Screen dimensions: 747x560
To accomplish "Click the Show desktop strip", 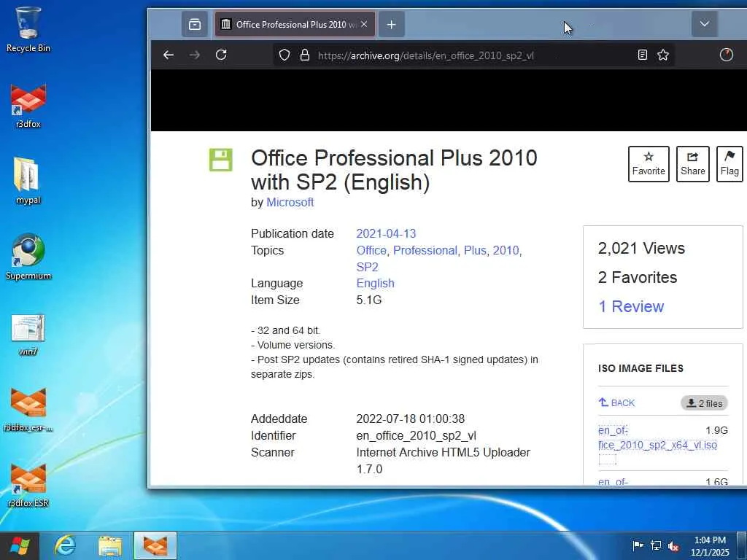I will click(x=742, y=545).
